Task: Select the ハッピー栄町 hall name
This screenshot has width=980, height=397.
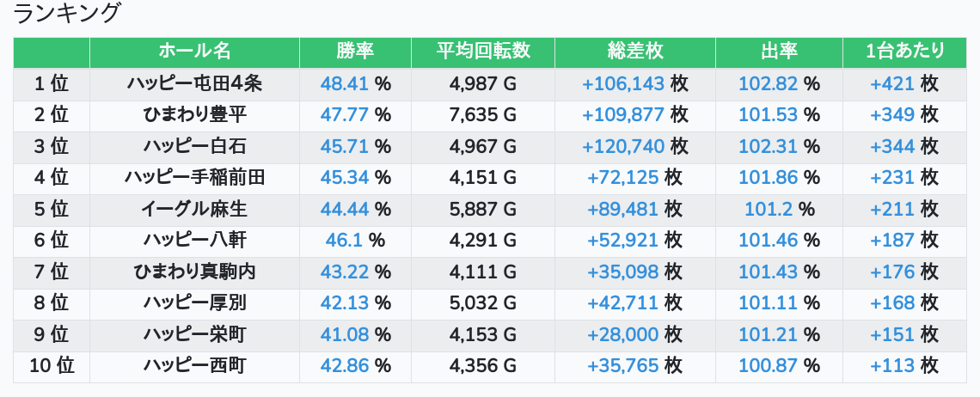Action: coord(194,334)
